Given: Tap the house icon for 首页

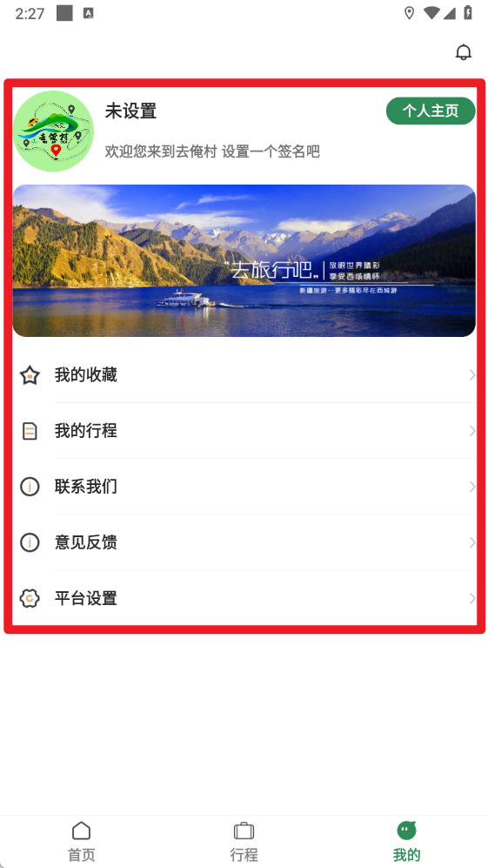Looking at the screenshot, I should pos(82,831).
